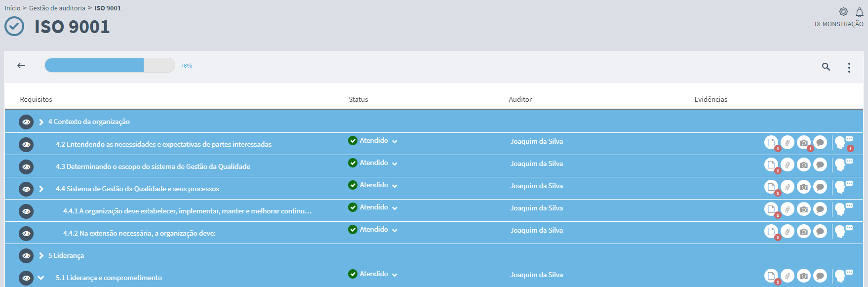Open camera icon in row 4.4

pos(804,187)
